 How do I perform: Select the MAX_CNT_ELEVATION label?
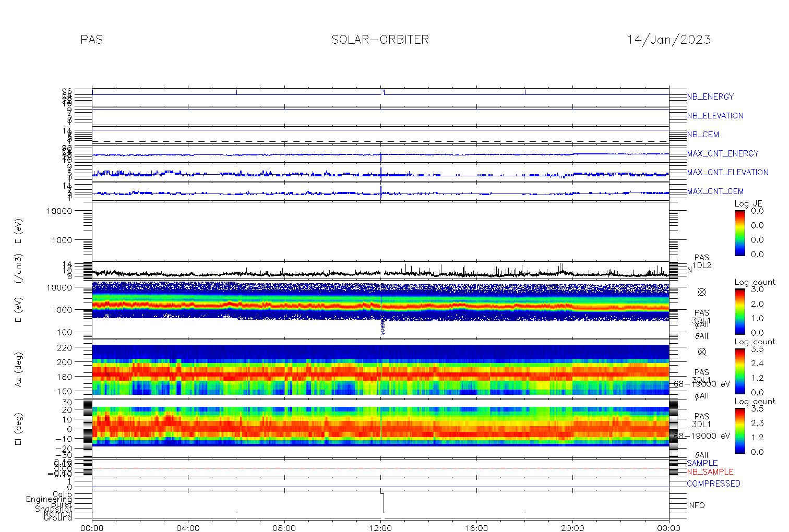[727, 172]
